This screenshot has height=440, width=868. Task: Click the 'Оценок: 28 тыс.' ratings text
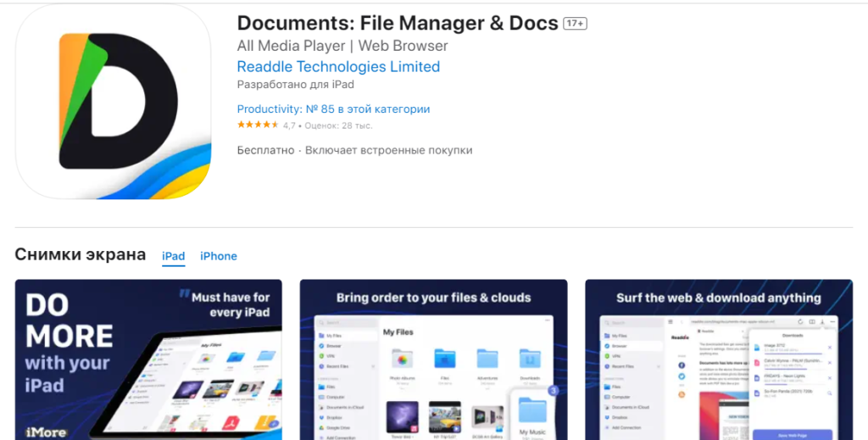pyautogui.click(x=338, y=125)
